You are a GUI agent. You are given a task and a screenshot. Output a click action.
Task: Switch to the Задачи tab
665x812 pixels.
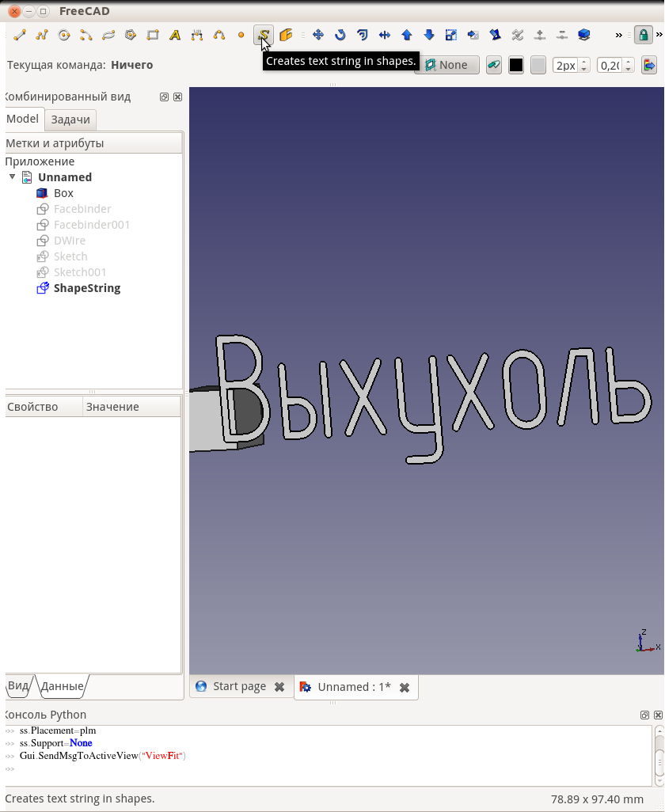click(70, 120)
